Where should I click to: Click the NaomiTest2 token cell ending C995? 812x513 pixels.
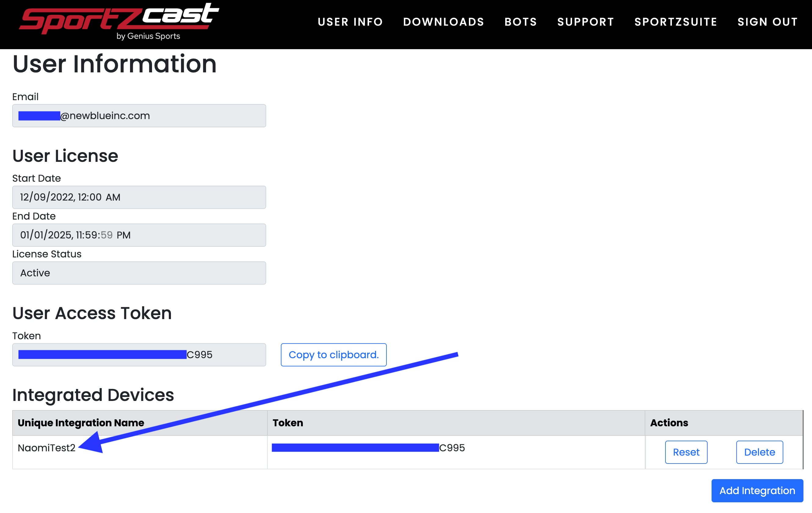(456, 452)
